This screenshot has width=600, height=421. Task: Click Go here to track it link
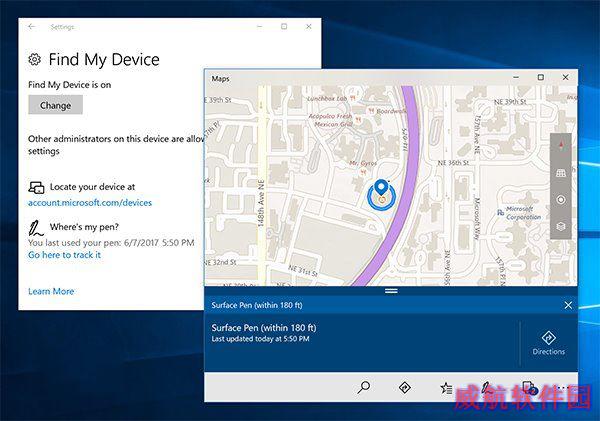64,255
